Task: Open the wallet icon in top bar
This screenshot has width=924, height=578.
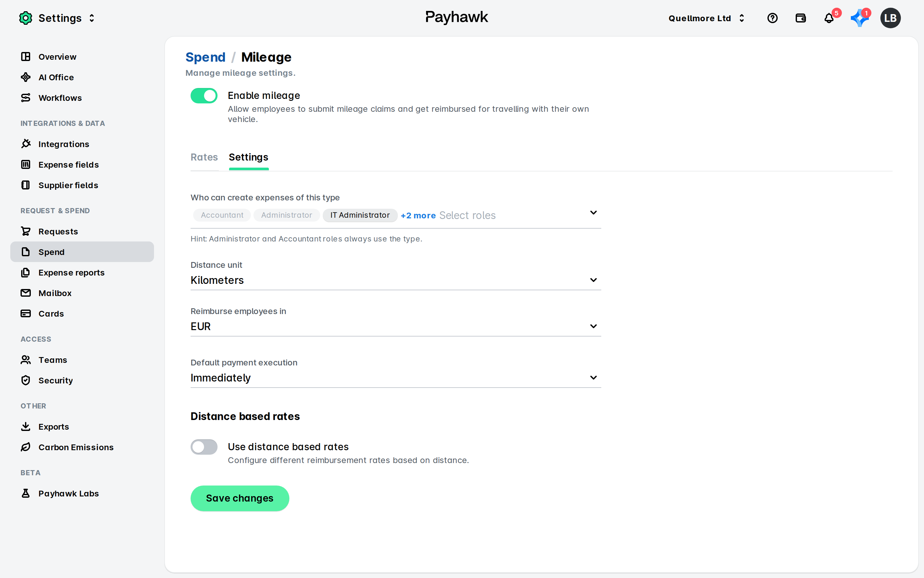Action: [x=800, y=18]
